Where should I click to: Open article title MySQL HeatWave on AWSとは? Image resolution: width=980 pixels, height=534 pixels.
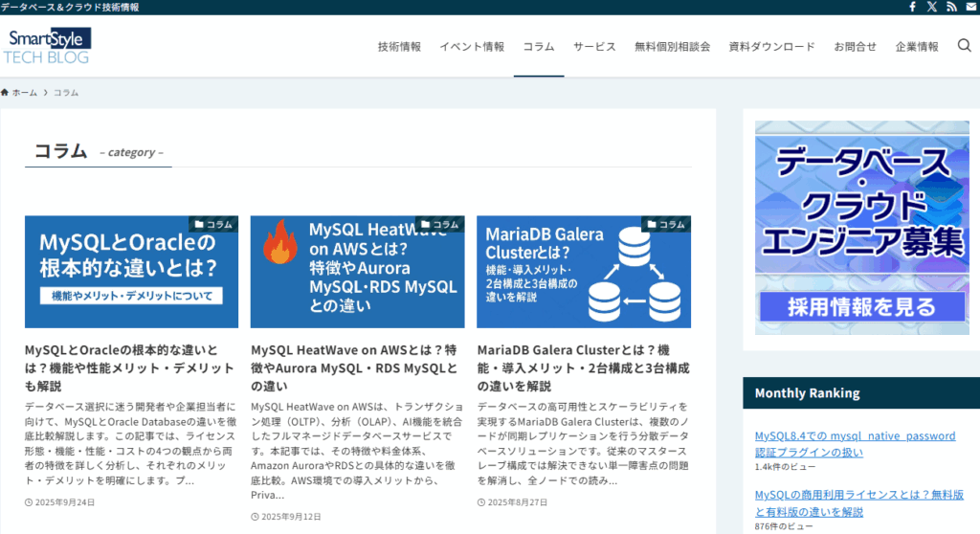[354, 367]
